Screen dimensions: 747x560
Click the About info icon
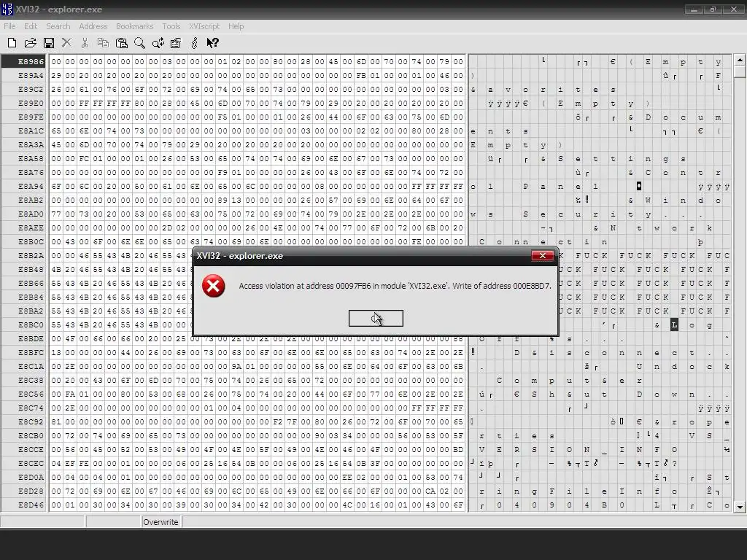[194, 43]
